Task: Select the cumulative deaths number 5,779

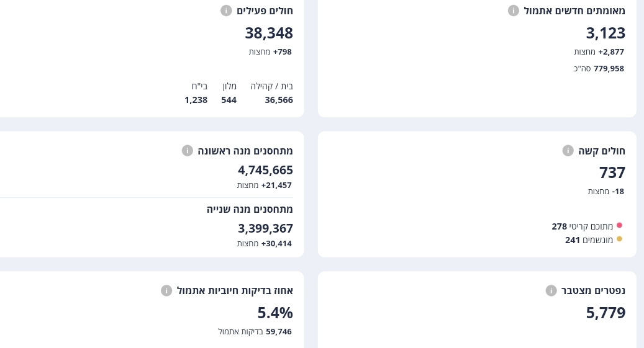Action: 605,313
